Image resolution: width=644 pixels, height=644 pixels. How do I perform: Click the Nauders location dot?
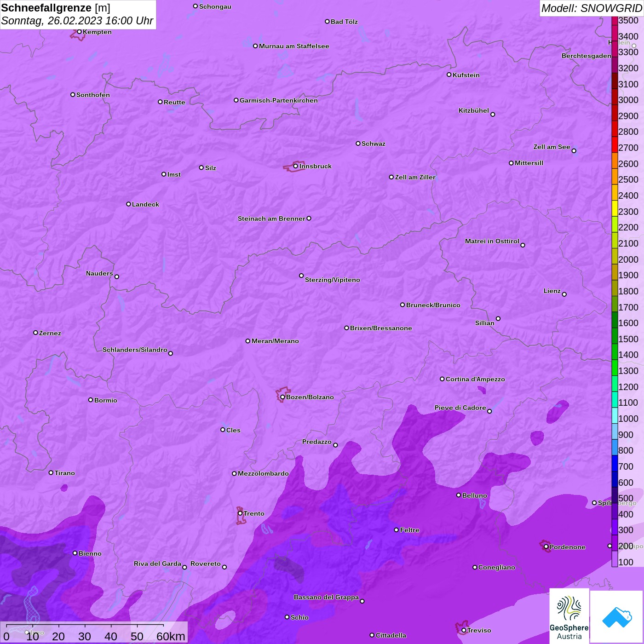click(117, 276)
